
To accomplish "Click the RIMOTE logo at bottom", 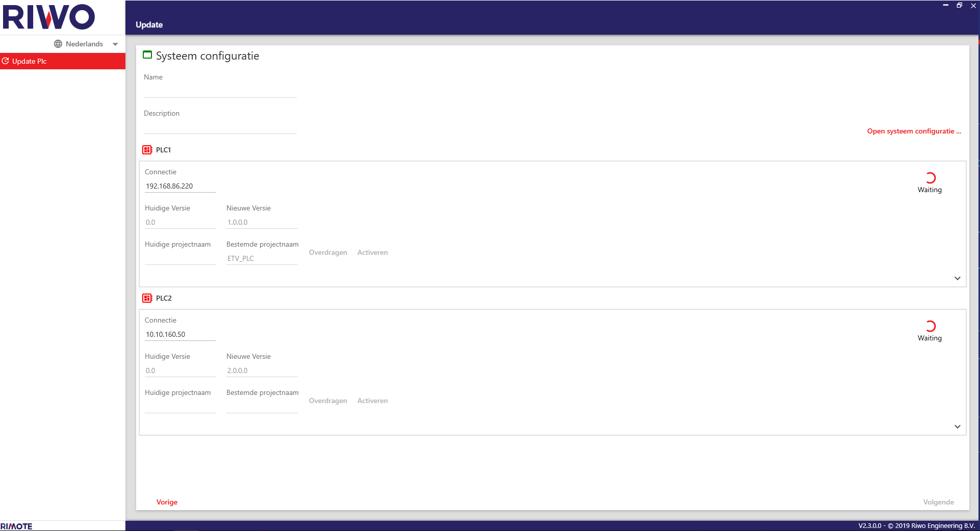I will (16, 526).
